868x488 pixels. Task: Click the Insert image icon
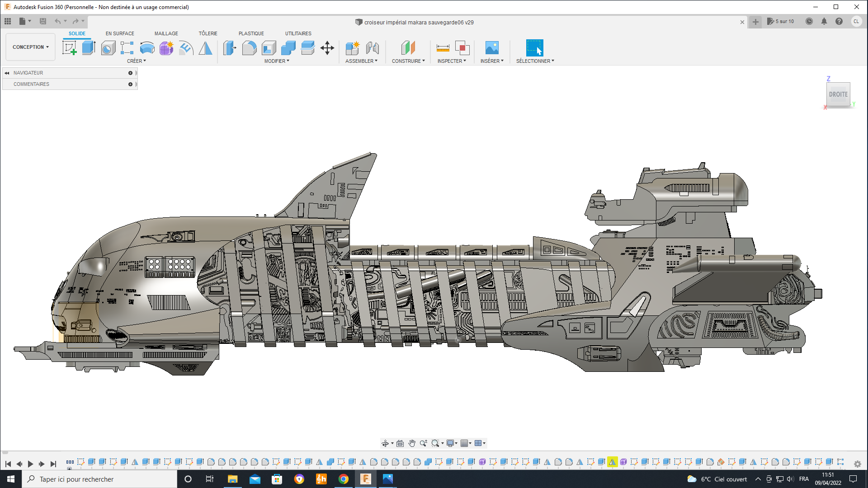point(491,48)
